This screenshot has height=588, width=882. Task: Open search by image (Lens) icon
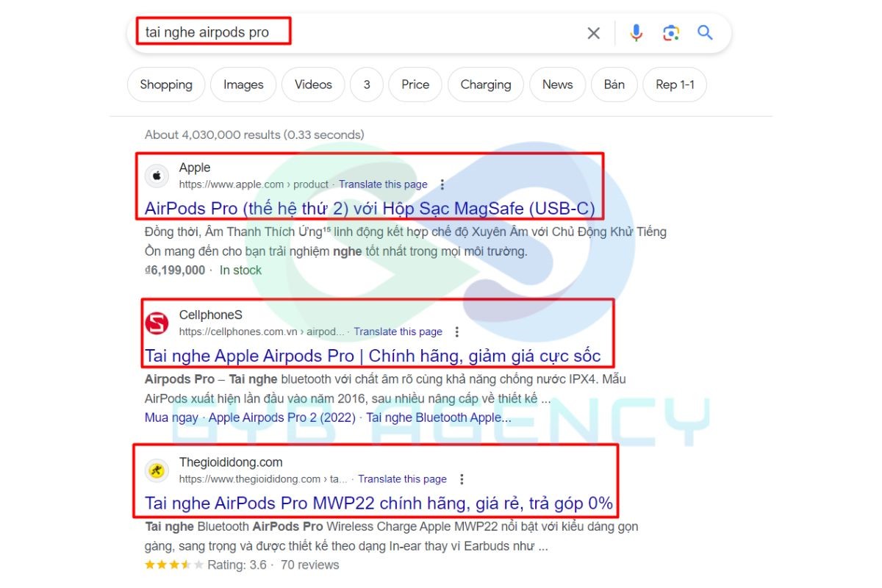pyautogui.click(x=670, y=32)
